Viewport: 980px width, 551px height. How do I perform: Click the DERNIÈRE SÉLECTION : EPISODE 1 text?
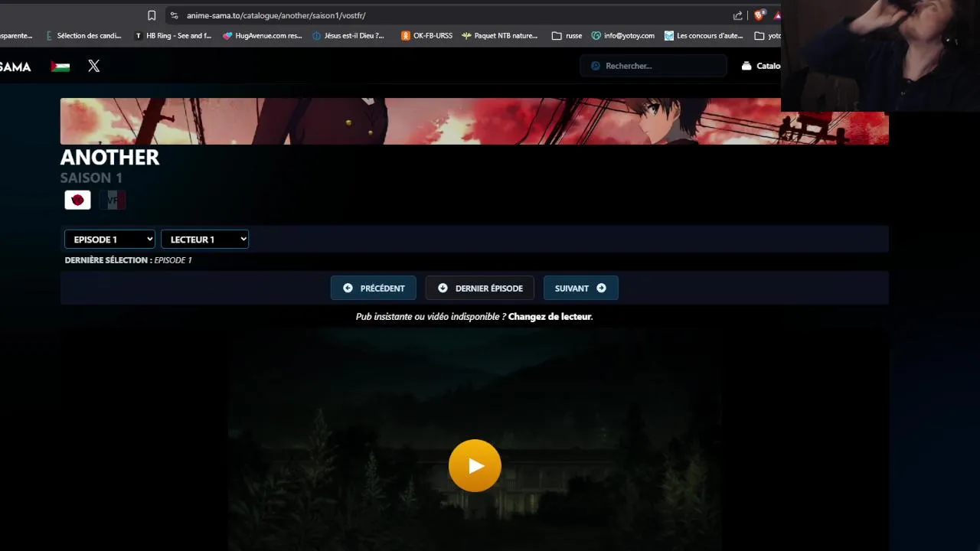(129, 260)
